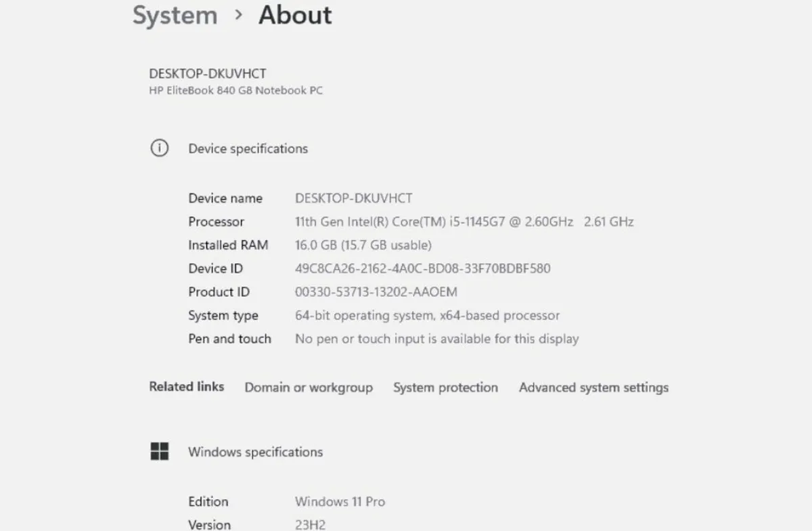
Task: Click the Processor label
Action: click(216, 222)
